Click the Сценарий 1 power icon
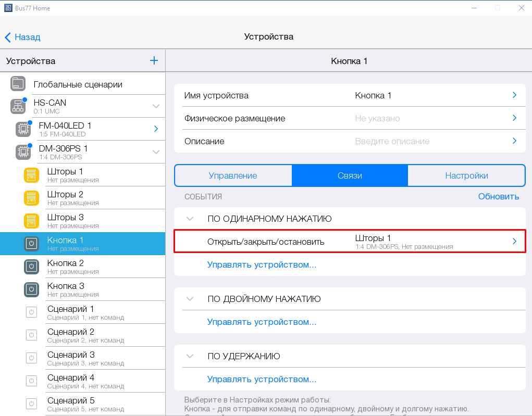Screen dimensions: 532x416 coord(31,312)
